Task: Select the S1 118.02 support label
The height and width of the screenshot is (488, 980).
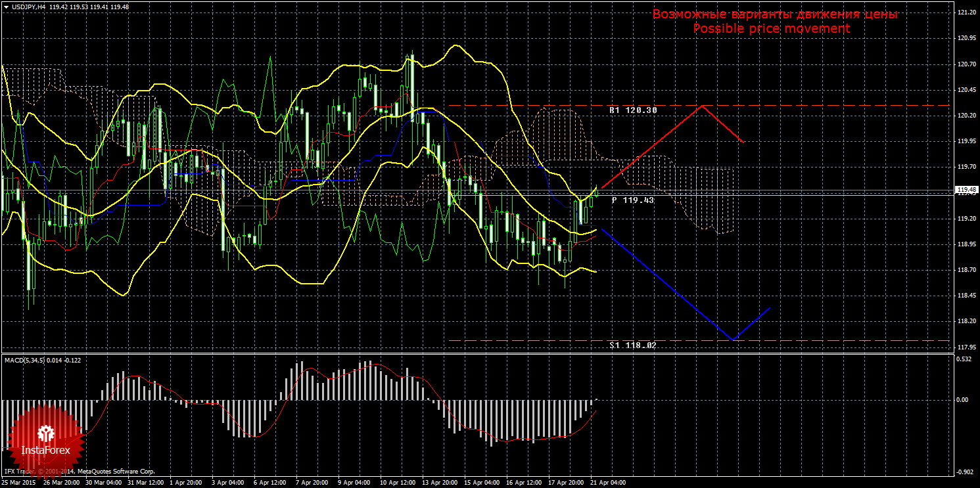Action: [x=632, y=344]
